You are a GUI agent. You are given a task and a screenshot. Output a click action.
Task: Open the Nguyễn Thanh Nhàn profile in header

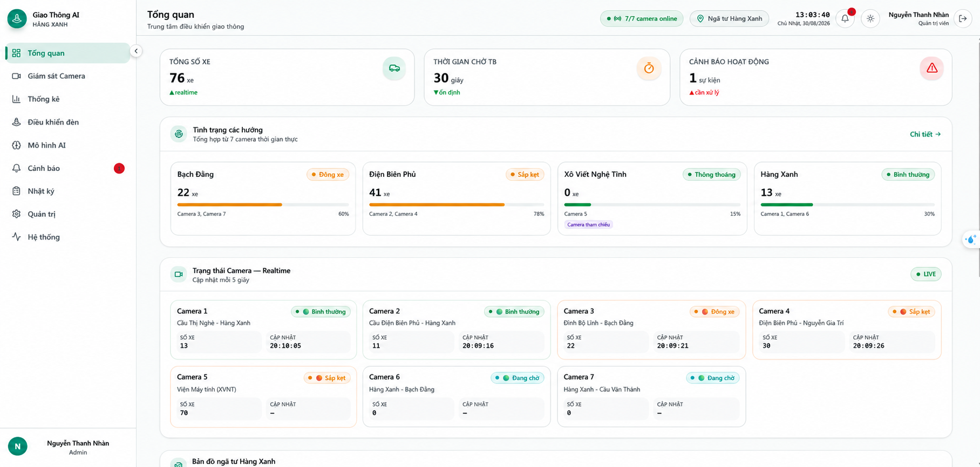pyautogui.click(x=918, y=18)
